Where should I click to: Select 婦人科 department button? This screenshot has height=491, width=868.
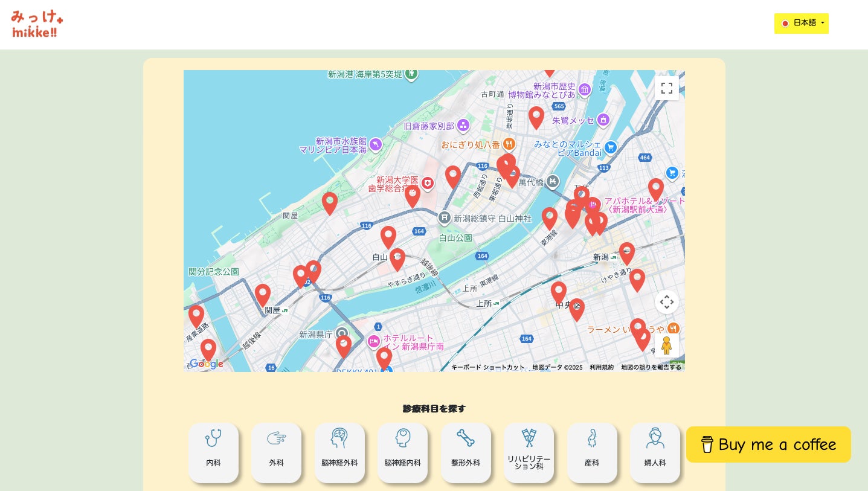tap(655, 453)
